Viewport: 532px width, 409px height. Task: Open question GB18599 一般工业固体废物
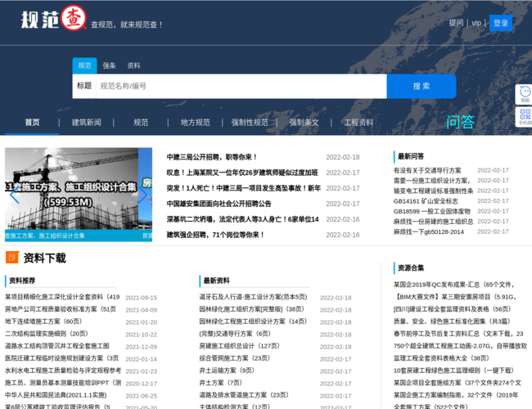(x=432, y=211)
